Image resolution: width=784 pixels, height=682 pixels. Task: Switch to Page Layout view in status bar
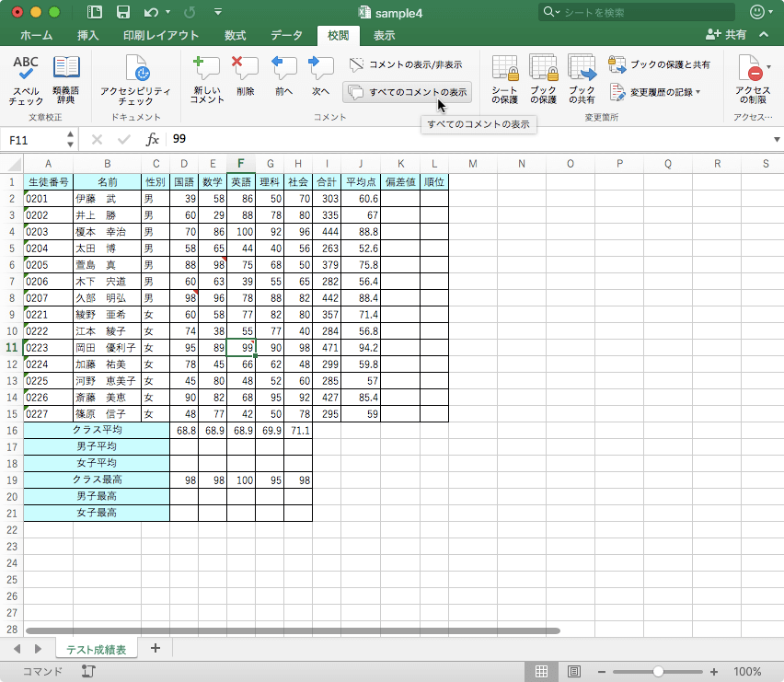point(574,672)
